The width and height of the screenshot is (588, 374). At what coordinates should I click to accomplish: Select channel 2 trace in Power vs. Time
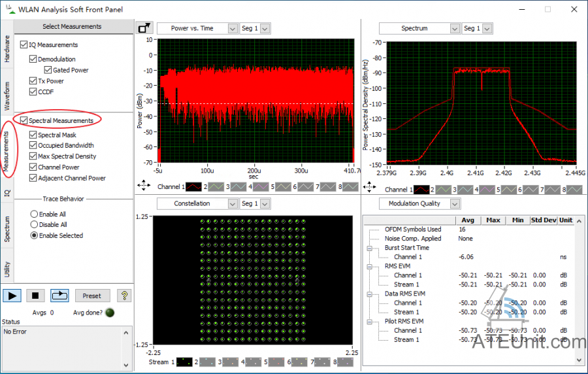(216, 187)
